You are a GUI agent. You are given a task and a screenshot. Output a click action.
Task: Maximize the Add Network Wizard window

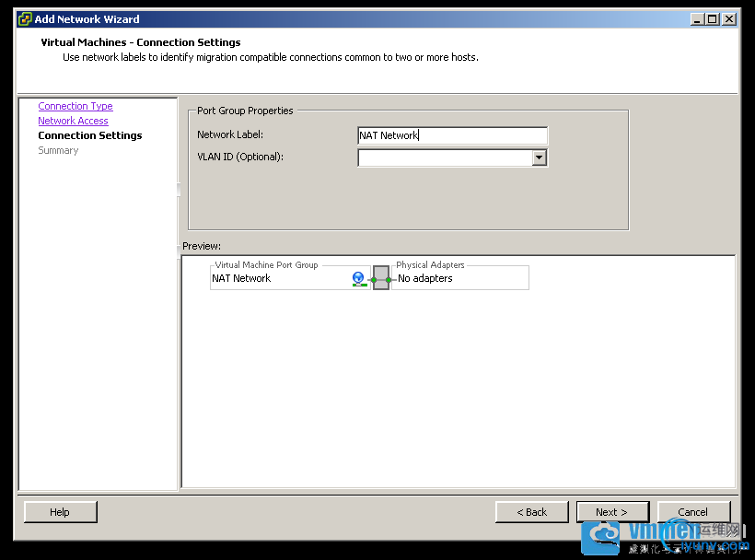pos(712,19)
